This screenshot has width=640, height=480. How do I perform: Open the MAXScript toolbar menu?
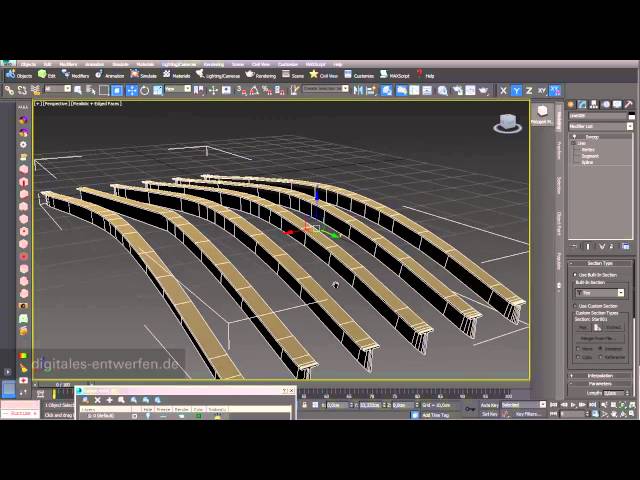tap(394, 75)
